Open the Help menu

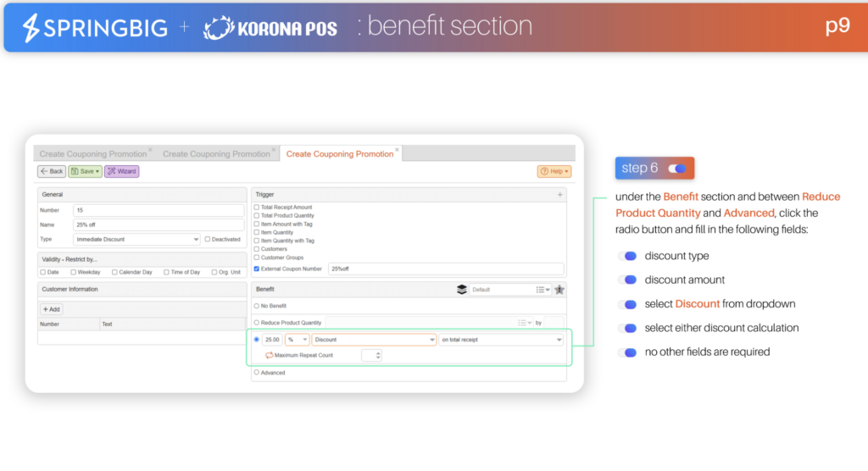click(x=554, y=172)
